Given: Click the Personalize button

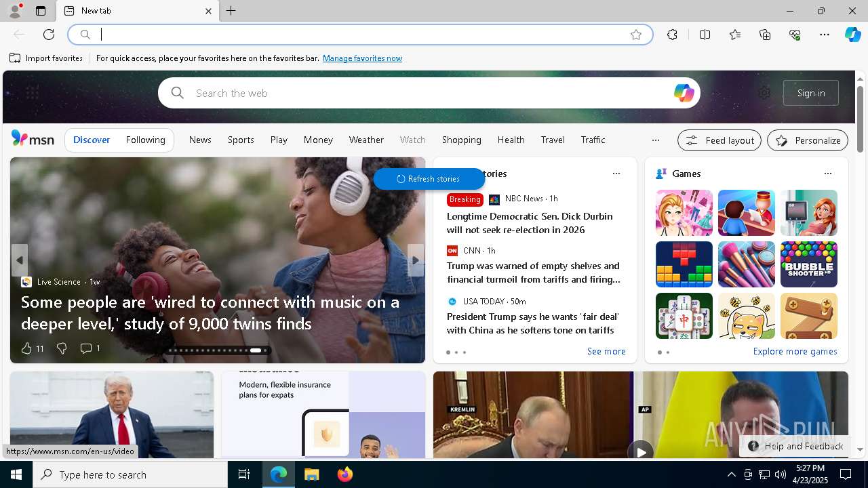Looking at the screenshot, I should [x=808, y=140].
